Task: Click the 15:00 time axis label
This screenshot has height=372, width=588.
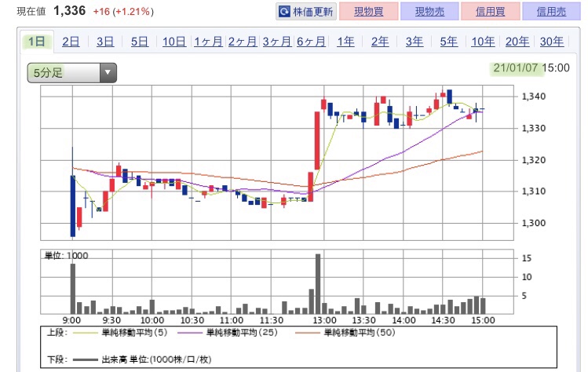Action: [483, 320]
